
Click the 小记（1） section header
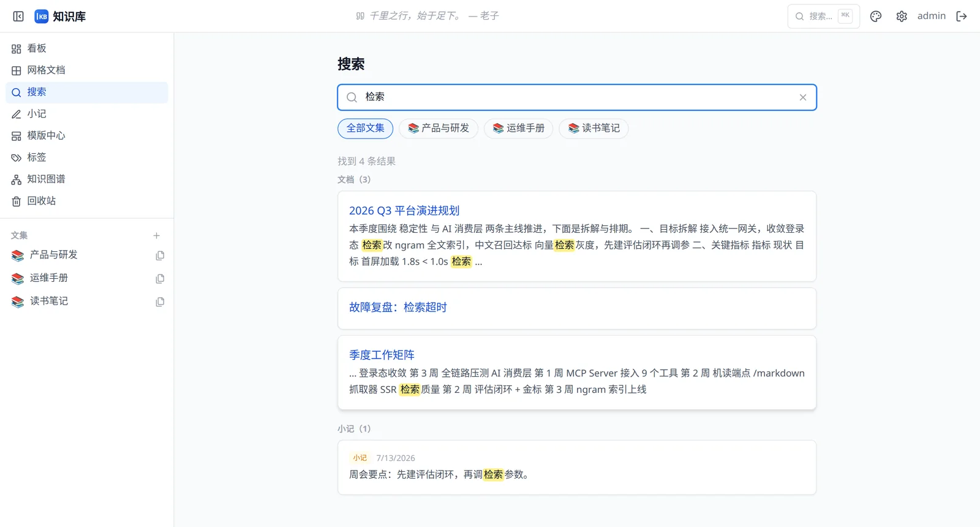coord(354,429)
